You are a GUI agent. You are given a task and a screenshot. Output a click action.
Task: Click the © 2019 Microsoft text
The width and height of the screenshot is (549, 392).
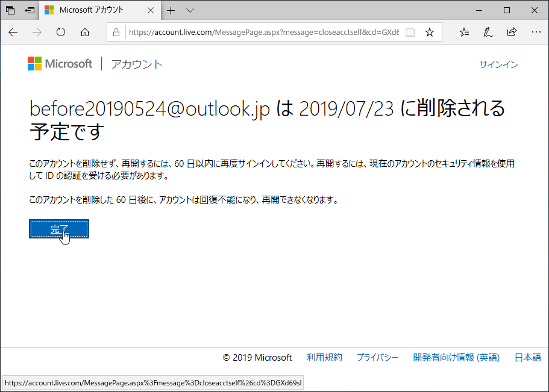257,357
